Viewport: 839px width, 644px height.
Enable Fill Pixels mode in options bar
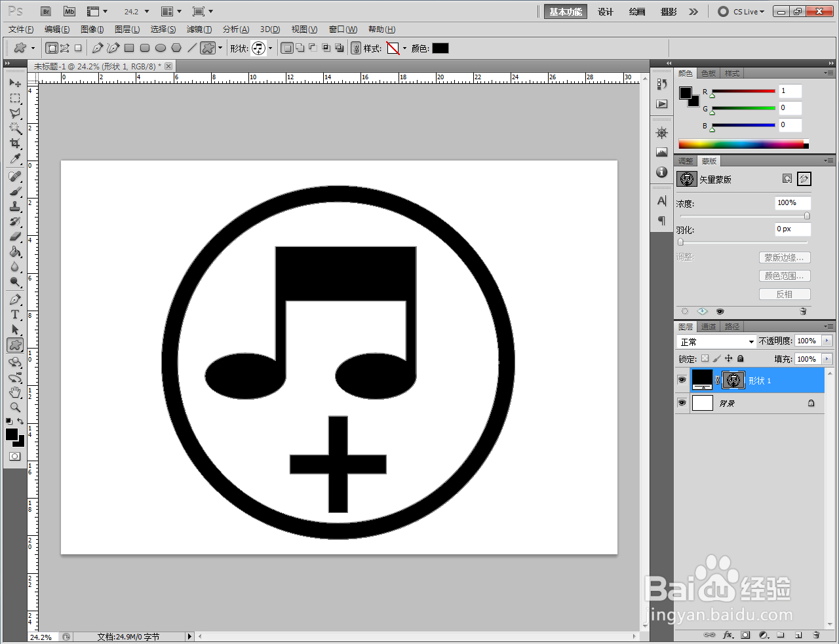tap(78, 48)
